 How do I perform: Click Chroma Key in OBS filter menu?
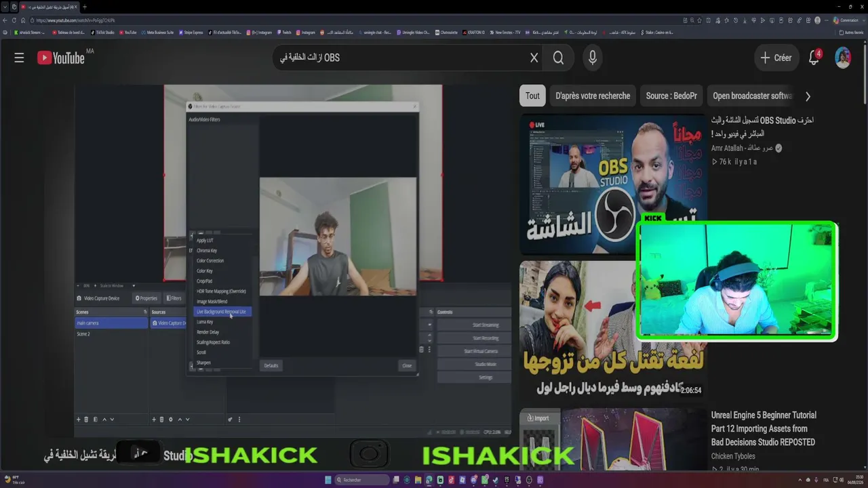pos(207,251)
